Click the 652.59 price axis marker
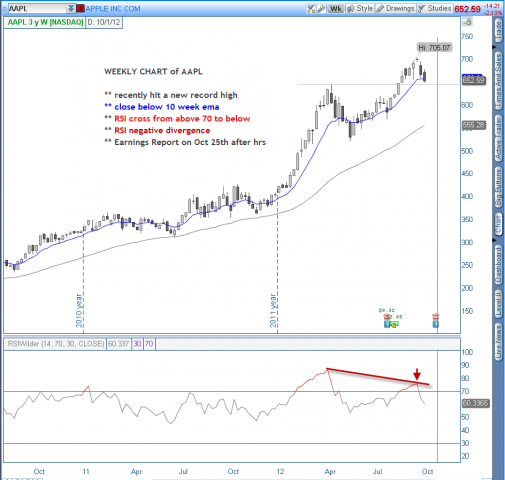The width and height of the screenshot is (505, 480). click(474, 80)
